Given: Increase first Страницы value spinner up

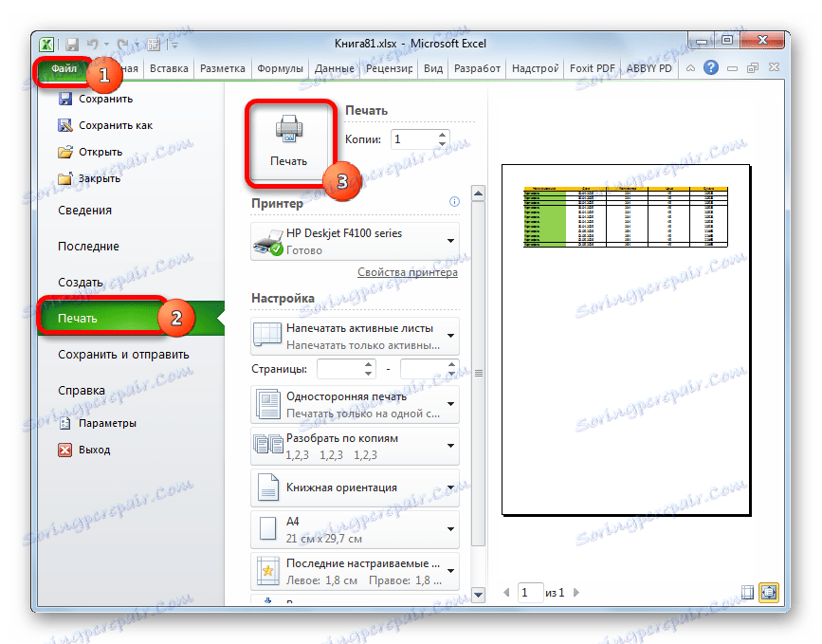Looking at the screenshot, I should (x=369, y=364).
